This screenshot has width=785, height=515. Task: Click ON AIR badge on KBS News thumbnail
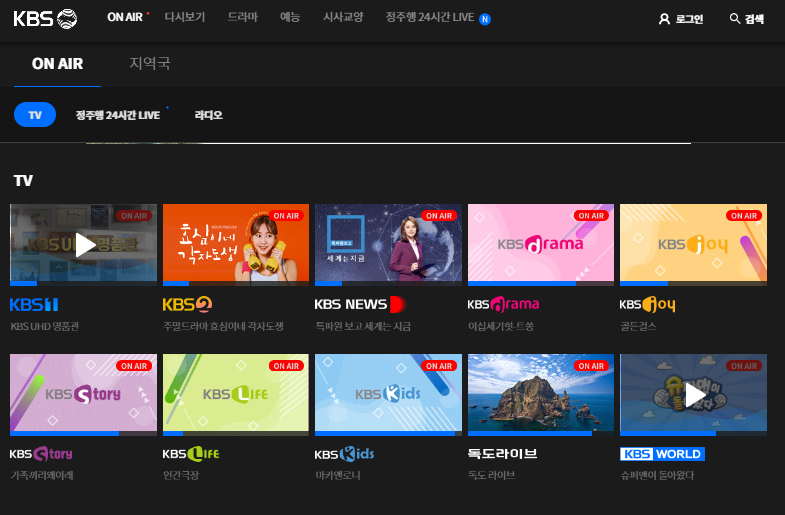(439, 216)
